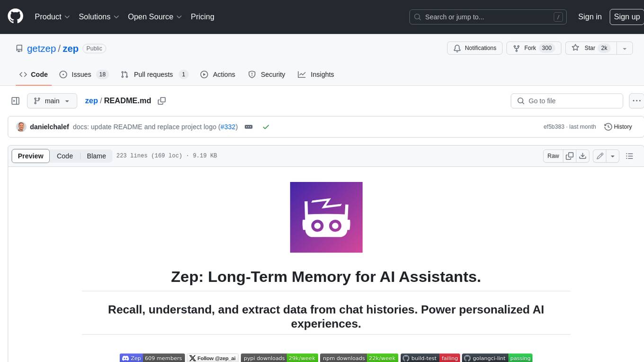
Task: Click the Notifications bell button
Action: (x=475, y=48)
